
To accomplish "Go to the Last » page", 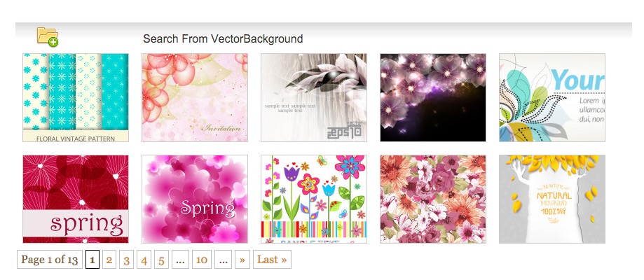I will [273, 260].
